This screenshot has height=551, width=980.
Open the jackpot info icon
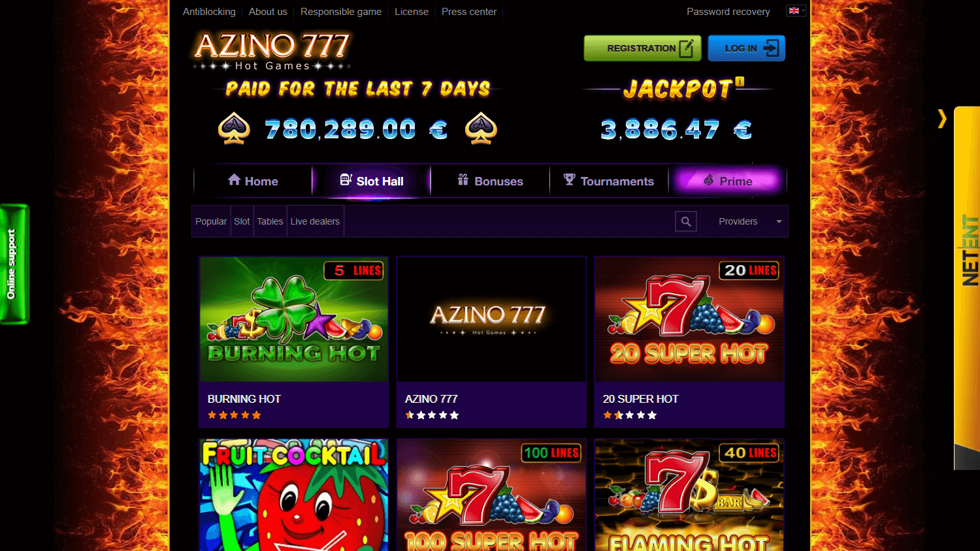tap(740, 82)
